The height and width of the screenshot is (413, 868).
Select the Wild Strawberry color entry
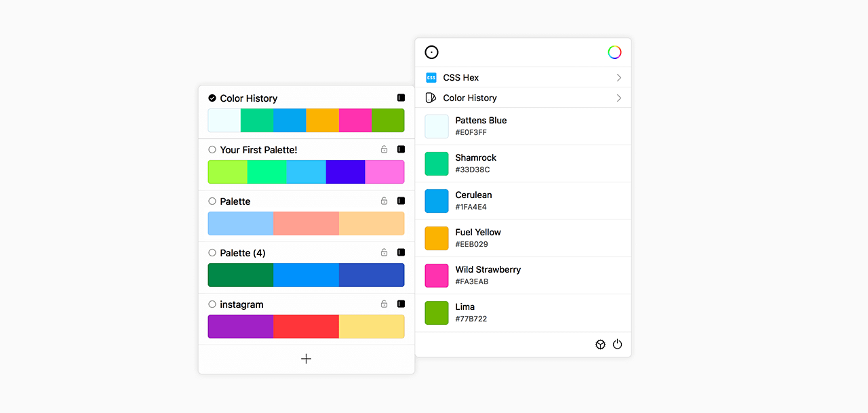click(522, 275)
